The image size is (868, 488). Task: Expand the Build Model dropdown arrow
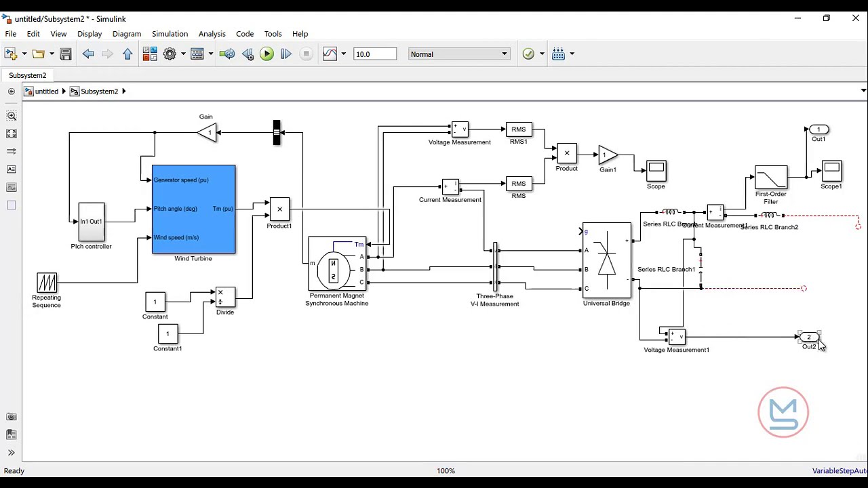tap(572, 54)
